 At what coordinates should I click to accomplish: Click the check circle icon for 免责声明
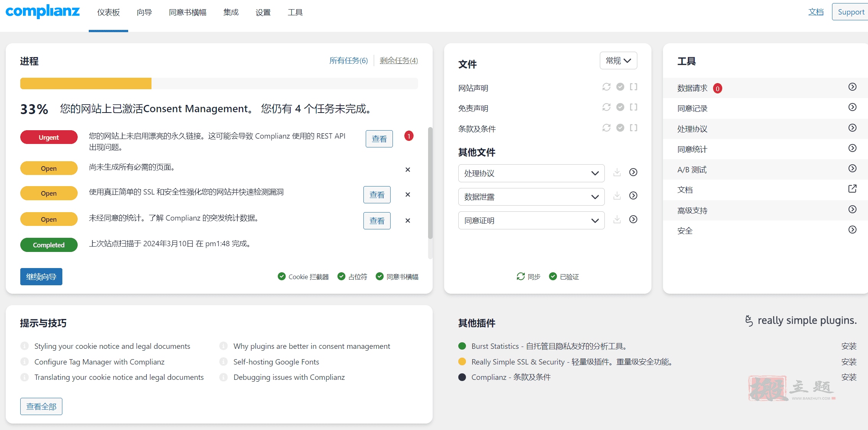click(x=620, y=107)
